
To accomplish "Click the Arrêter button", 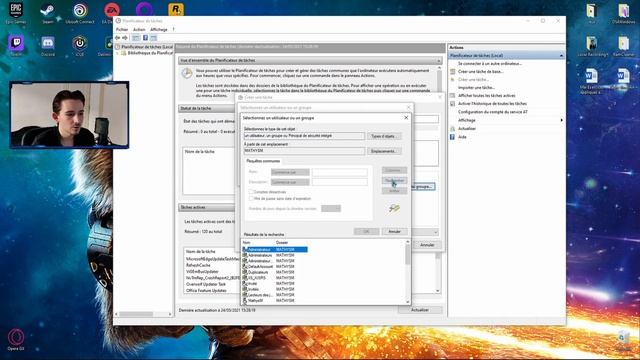I will 394,191.
